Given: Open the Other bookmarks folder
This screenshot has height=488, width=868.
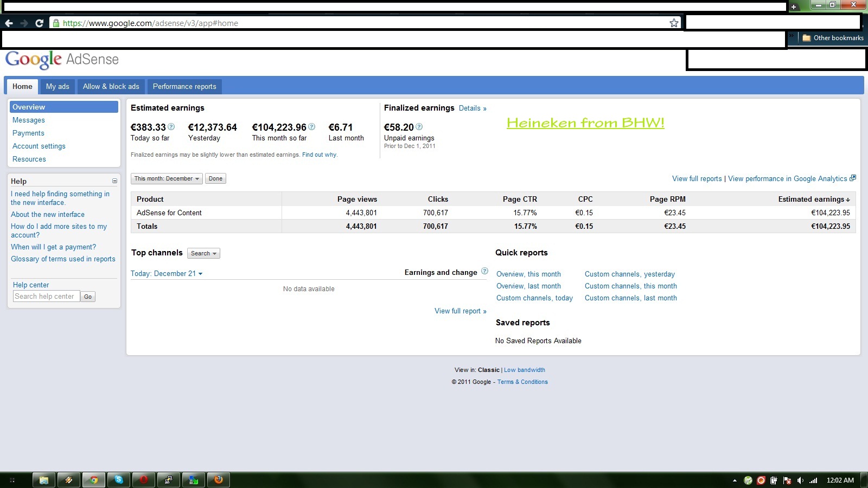Looking at the screenshot, I should 833,38.
